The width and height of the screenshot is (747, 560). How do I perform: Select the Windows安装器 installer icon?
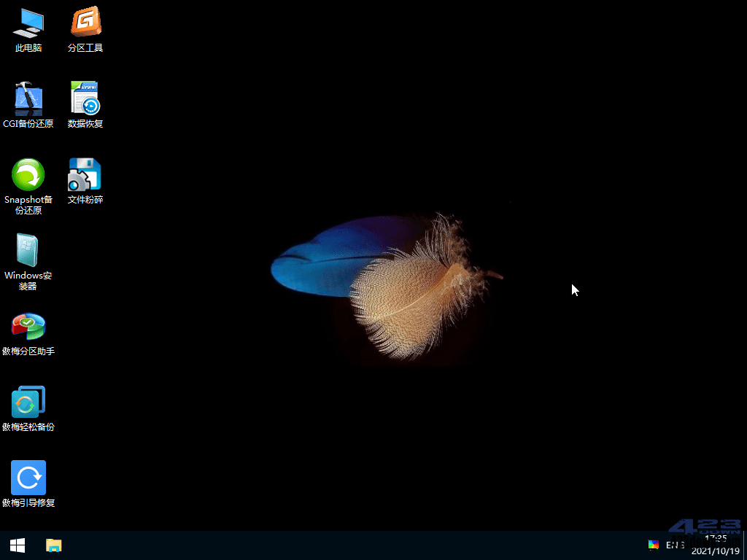tap(28, 251)
